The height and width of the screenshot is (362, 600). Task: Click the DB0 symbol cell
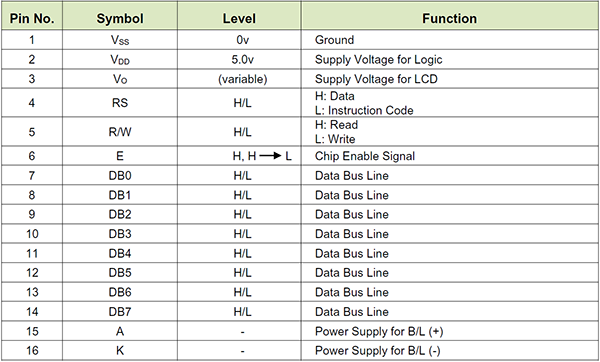pyautogui.click(x=120, y=176)
